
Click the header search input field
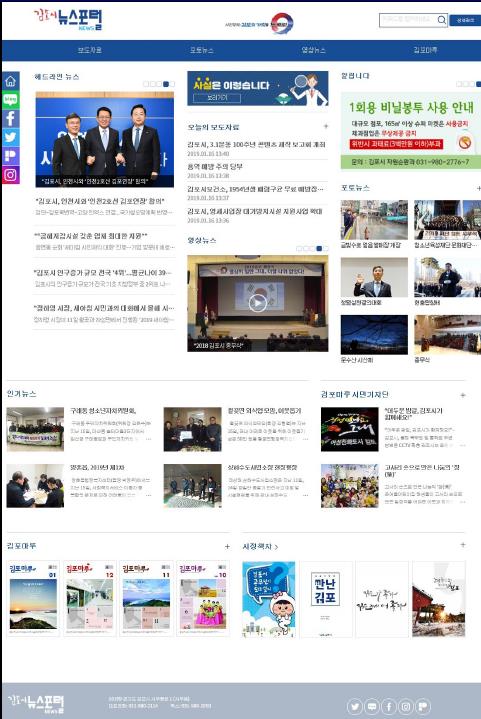408,20
